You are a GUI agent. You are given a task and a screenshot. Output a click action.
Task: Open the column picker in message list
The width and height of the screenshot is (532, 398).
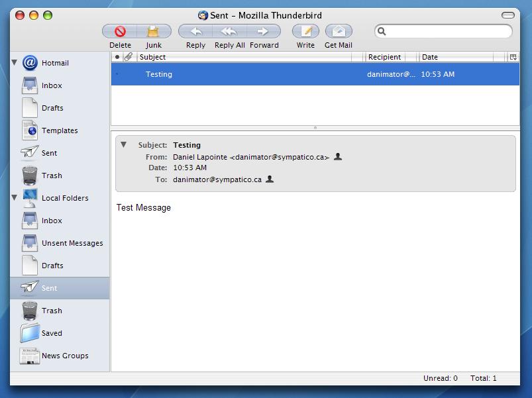(x=513, y=57)
